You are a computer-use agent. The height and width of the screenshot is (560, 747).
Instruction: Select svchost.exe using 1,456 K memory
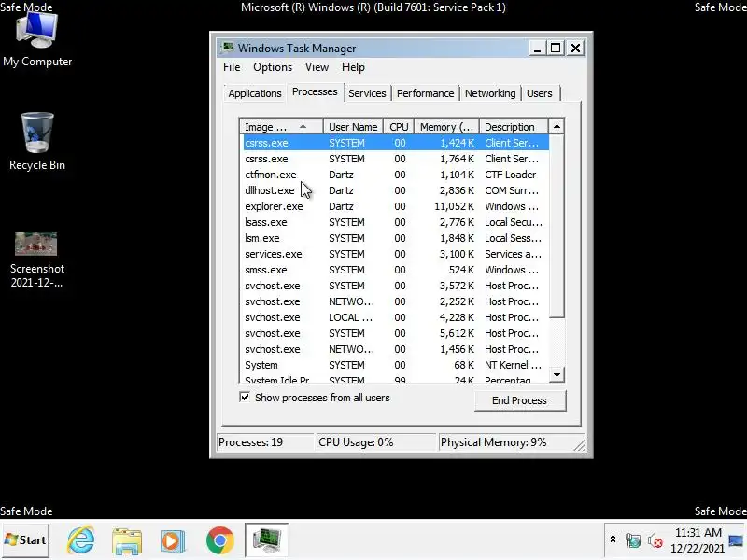(x=396, y=349)
